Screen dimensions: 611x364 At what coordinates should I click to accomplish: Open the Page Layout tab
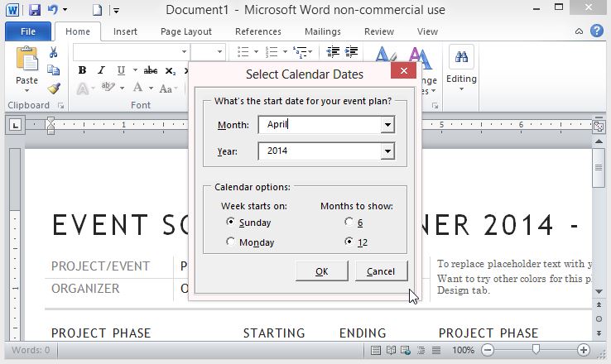tap(186, 31)
